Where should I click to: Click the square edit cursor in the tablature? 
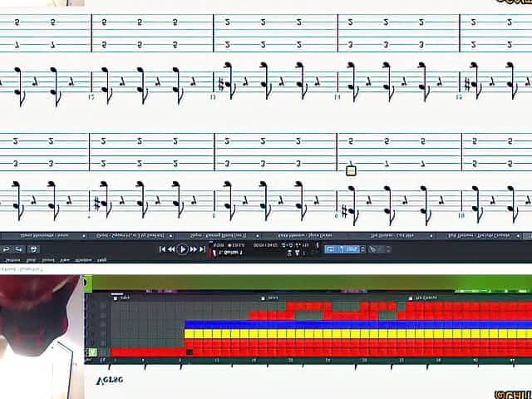pyautogui.click(x=351, y=170)
